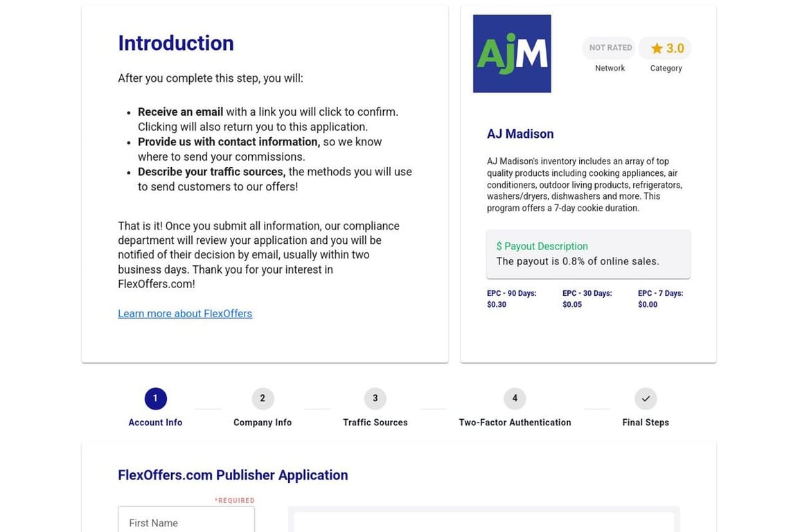Click the Traffic Sources step label
The image size is (798, 532).
[375, 423]
